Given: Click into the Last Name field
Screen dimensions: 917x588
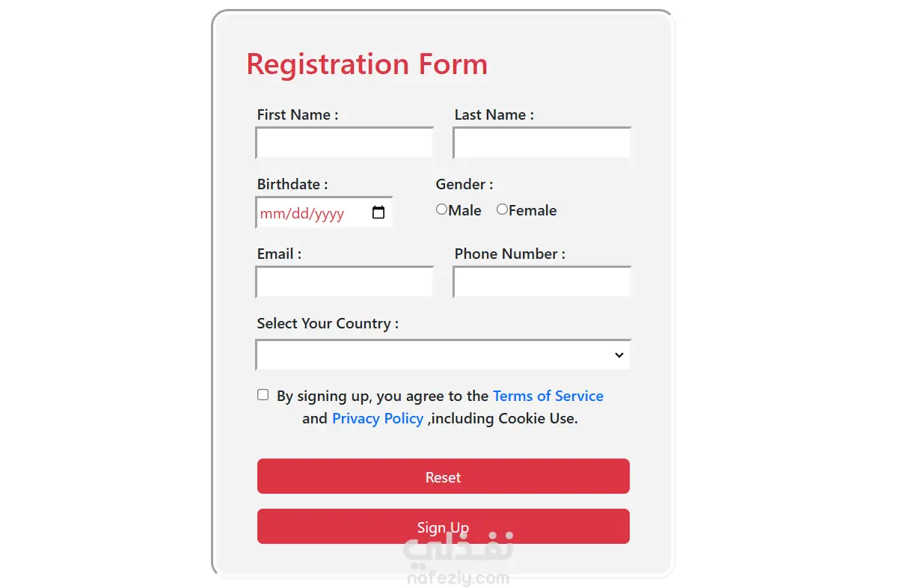Looking at the screenshot, I should 542,144.
